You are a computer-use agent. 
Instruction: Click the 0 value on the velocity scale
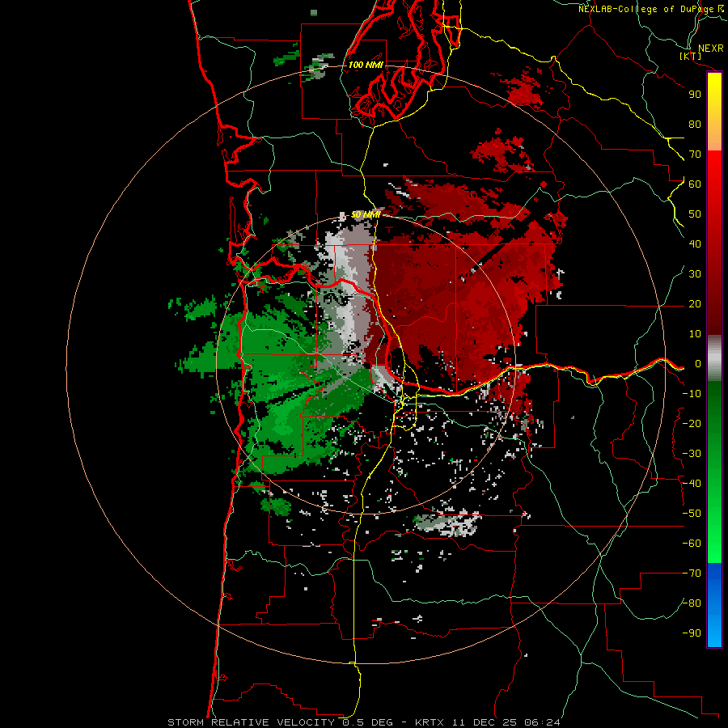[x=698, y=364]
